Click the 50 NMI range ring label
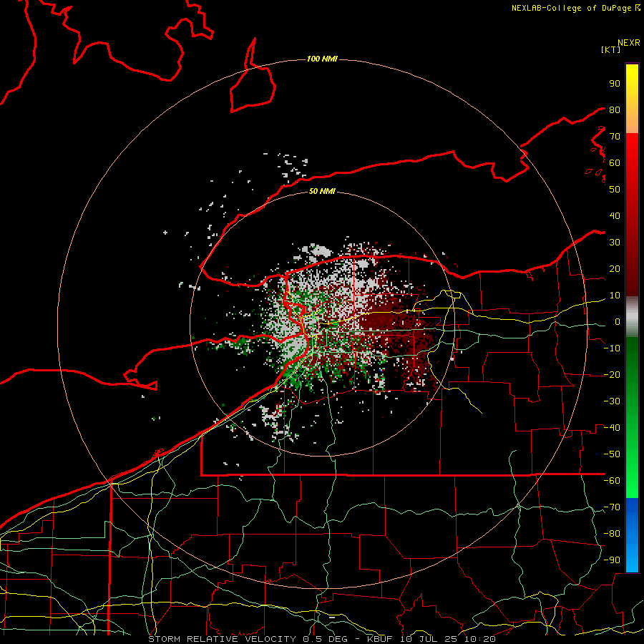This screenshot has width=644, height=644. [322, 191]
